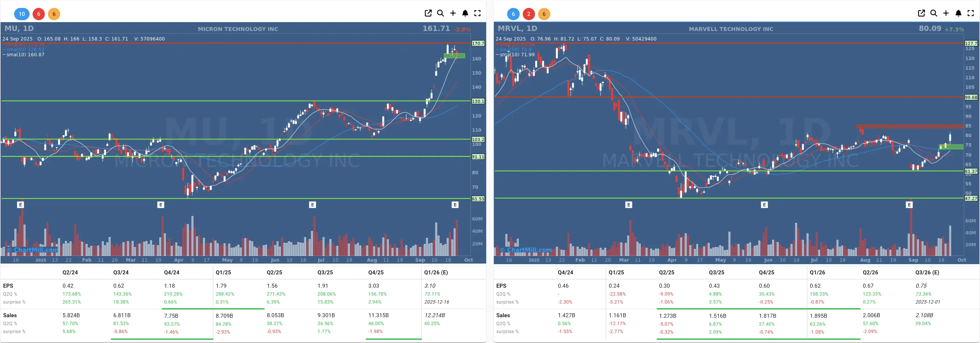Select MRVL earnings E marker in early March
Viewport: 980px width, 343px height.
click(628, 205)
